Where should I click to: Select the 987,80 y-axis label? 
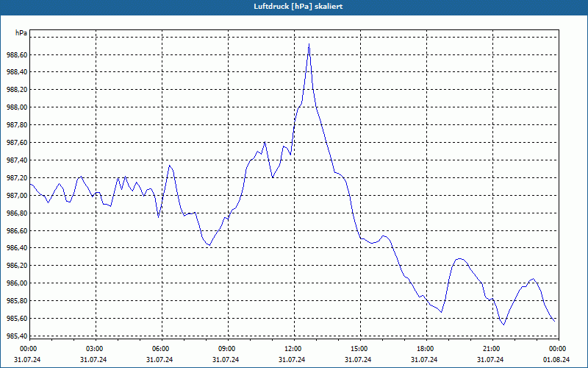[x=17, y=125]
